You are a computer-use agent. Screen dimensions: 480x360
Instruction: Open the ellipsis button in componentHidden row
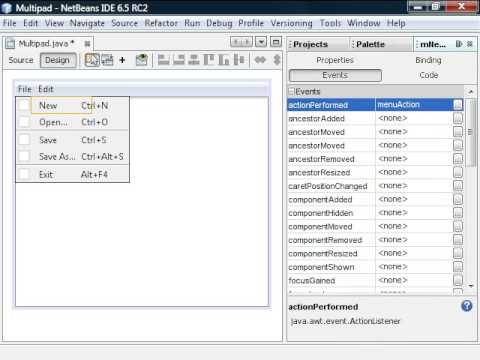(x=458, y=213)
